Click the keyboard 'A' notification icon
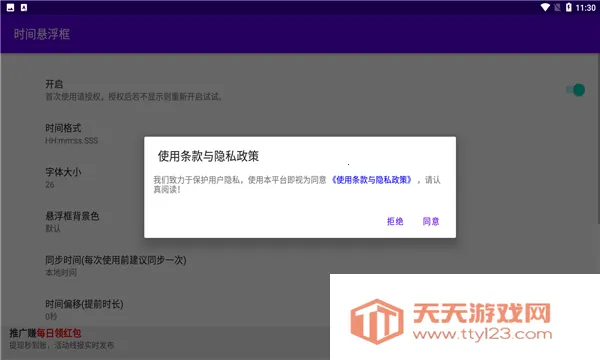Screen dimensions: 600x360 click(x=24, y=7)
